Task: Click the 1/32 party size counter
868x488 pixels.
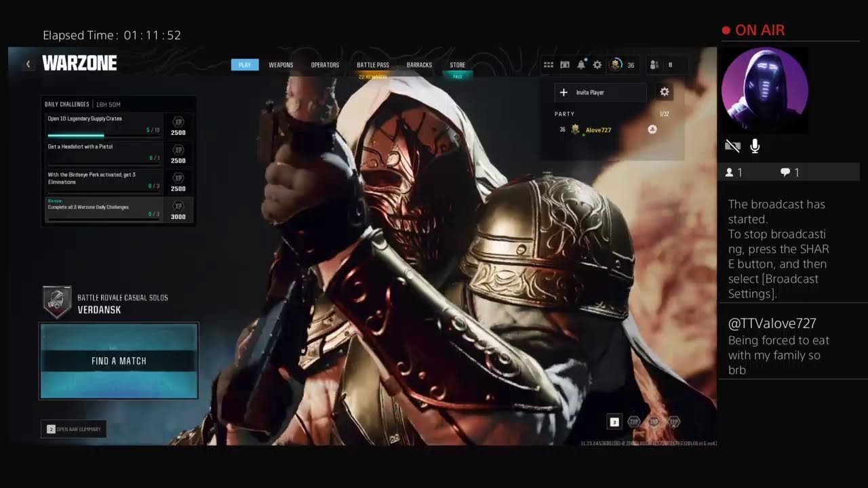Action: coord(665,114)
